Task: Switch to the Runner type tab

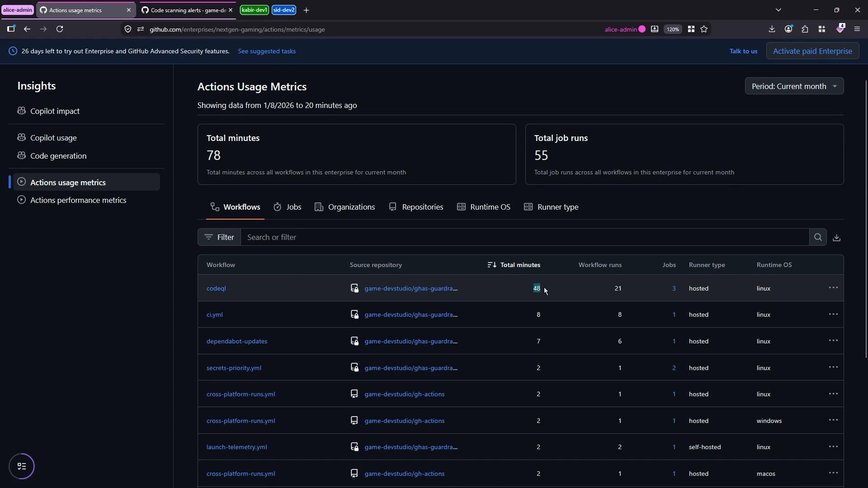Action: [552, 207]
